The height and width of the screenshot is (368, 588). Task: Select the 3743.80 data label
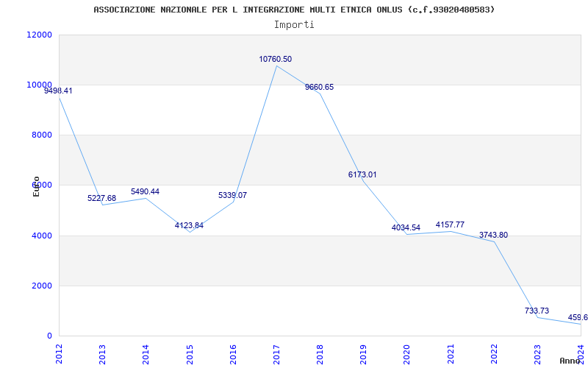click(x=493, y=235)
